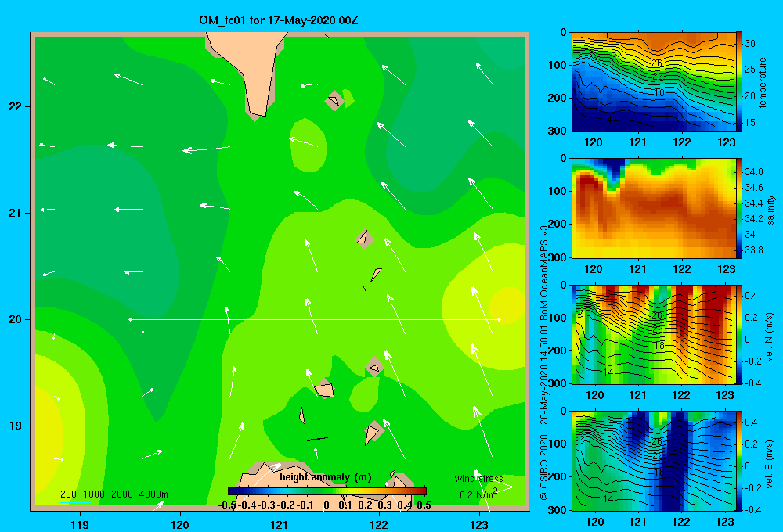Click the map's latitude label 20
The image size is (783, 532).
tap(16, 319)
